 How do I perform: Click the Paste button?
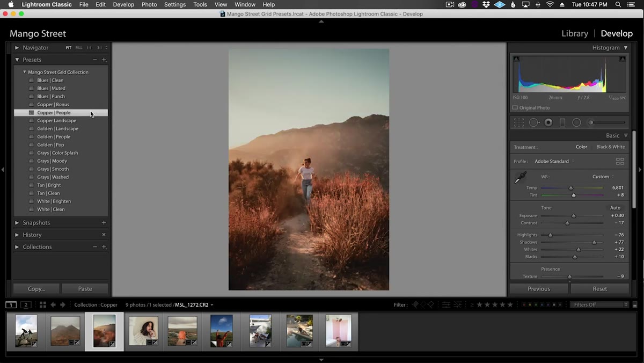tap(85, 289)
